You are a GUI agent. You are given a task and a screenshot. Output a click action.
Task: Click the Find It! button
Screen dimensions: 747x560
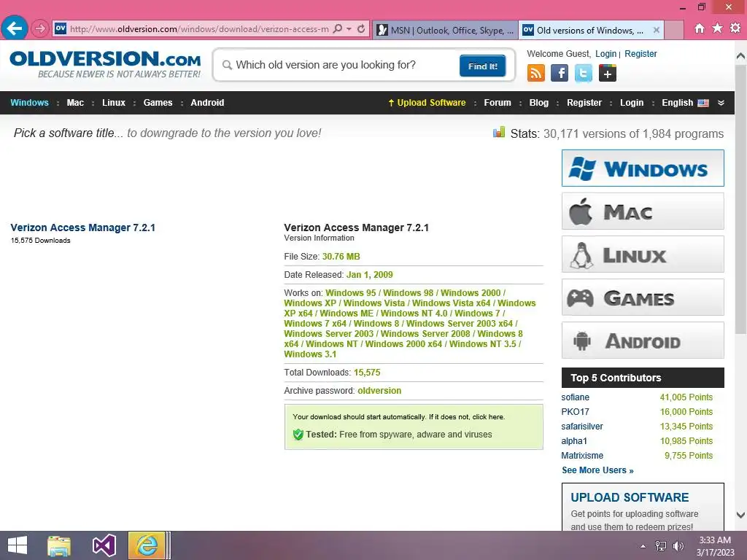(483, 66)
